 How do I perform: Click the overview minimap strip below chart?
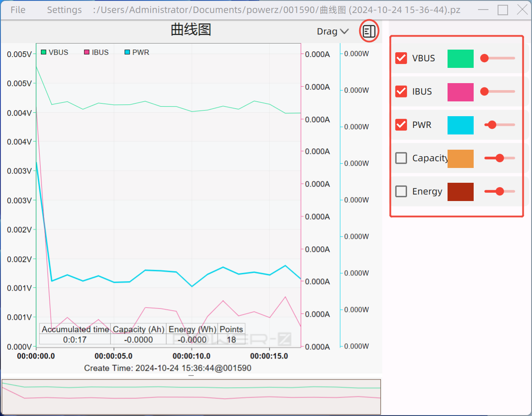191,396
